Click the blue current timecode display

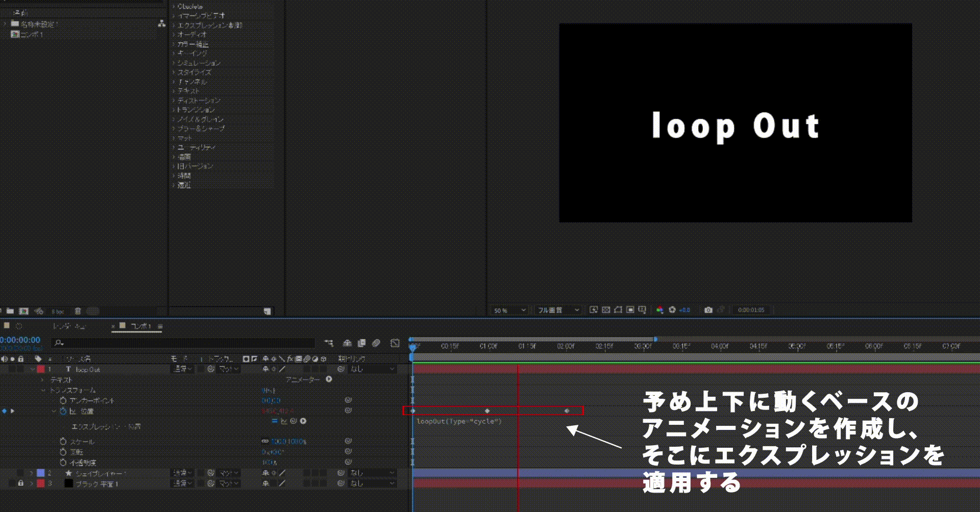(20, 340)
